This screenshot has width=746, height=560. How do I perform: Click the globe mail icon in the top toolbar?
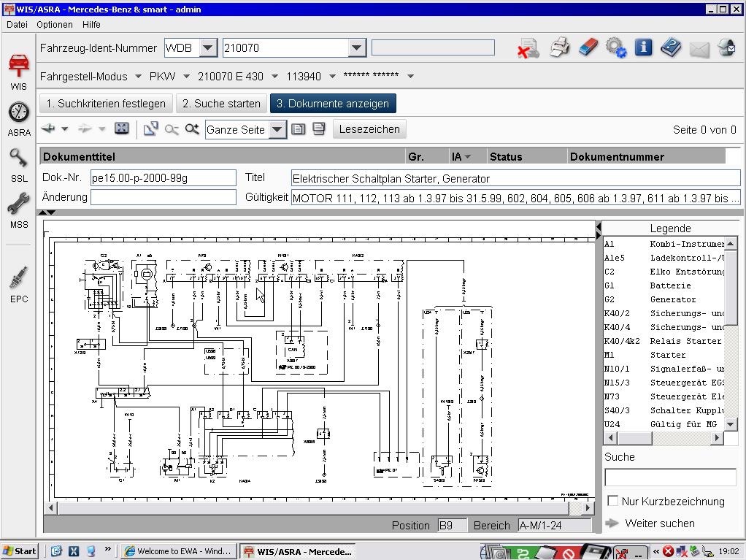726,47
